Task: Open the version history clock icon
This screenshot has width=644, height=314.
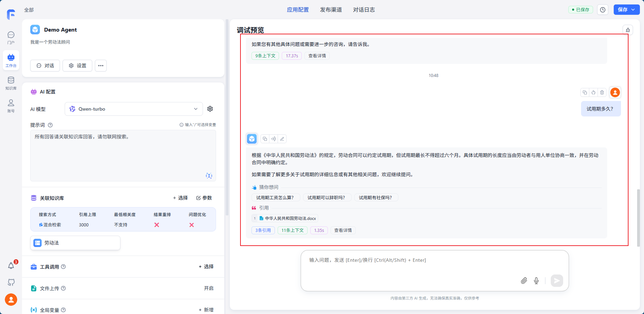Action: (x=603, y=10)
